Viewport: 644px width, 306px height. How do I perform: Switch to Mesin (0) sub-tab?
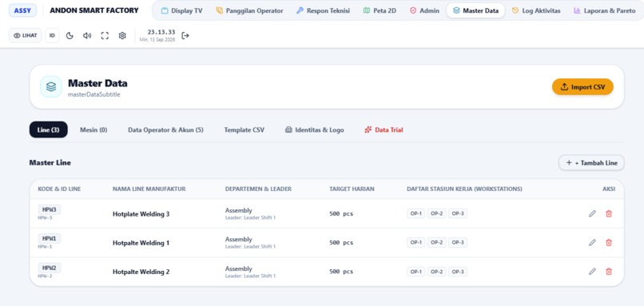(x=93, y=129)
